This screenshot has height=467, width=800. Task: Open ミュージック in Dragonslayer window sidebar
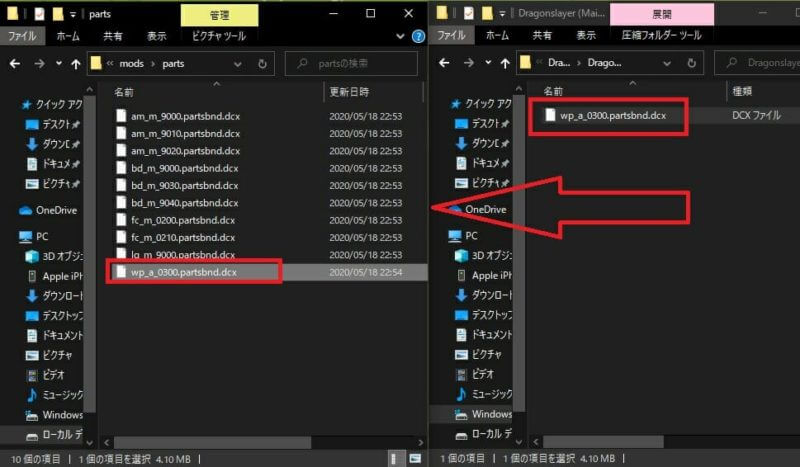[x=483, y=394]
